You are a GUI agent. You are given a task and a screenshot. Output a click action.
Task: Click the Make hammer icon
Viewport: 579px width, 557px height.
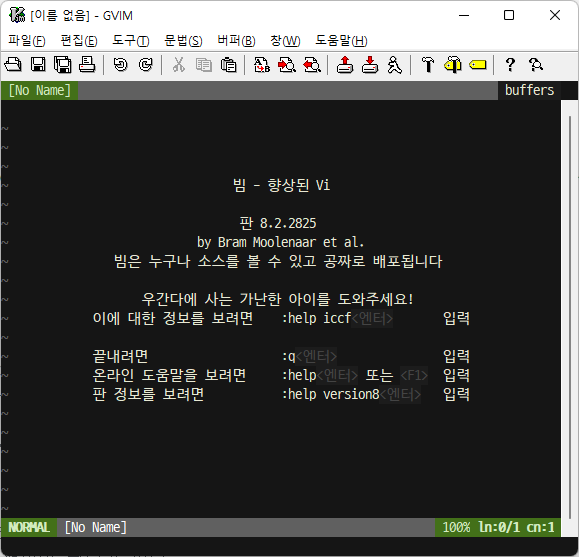[x=428, y=65]
